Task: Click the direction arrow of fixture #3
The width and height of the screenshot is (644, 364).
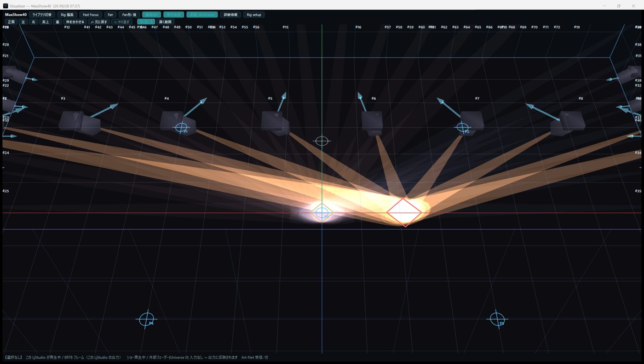Action: coord(104,110)
